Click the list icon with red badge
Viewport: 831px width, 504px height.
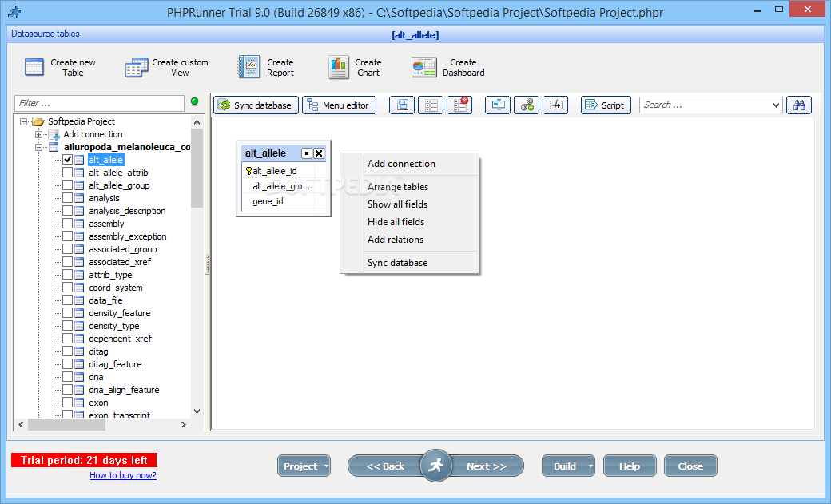(x=460, y=105)
